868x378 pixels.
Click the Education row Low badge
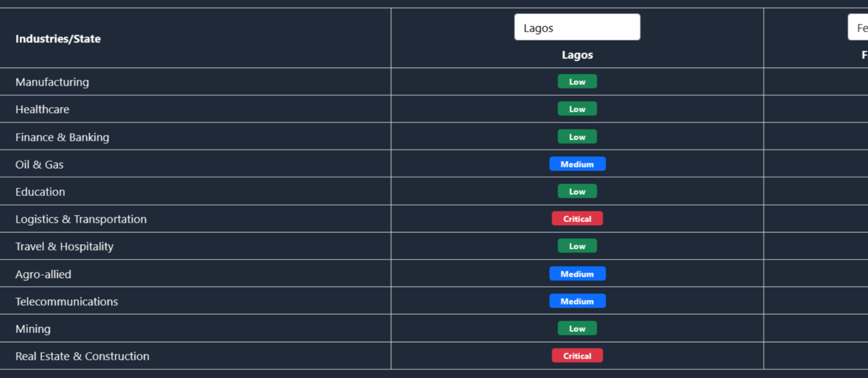coord(577,191)
